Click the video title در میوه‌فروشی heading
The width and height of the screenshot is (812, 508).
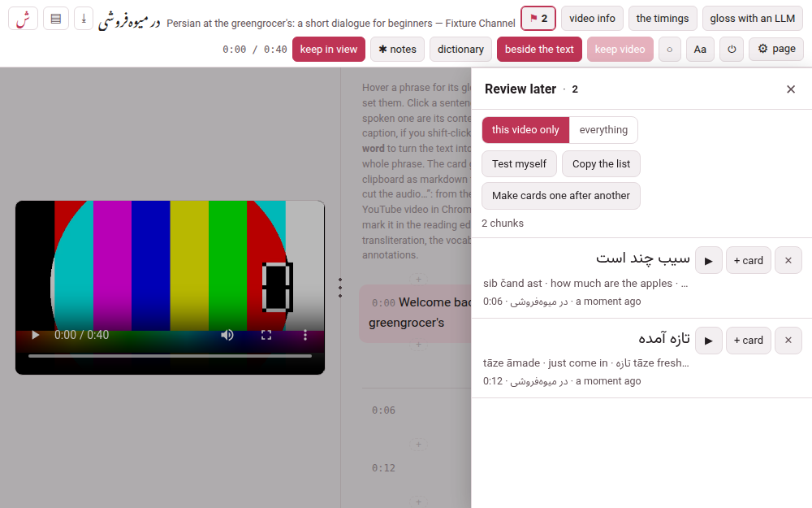pyautogui.click(x=129, y=21)
